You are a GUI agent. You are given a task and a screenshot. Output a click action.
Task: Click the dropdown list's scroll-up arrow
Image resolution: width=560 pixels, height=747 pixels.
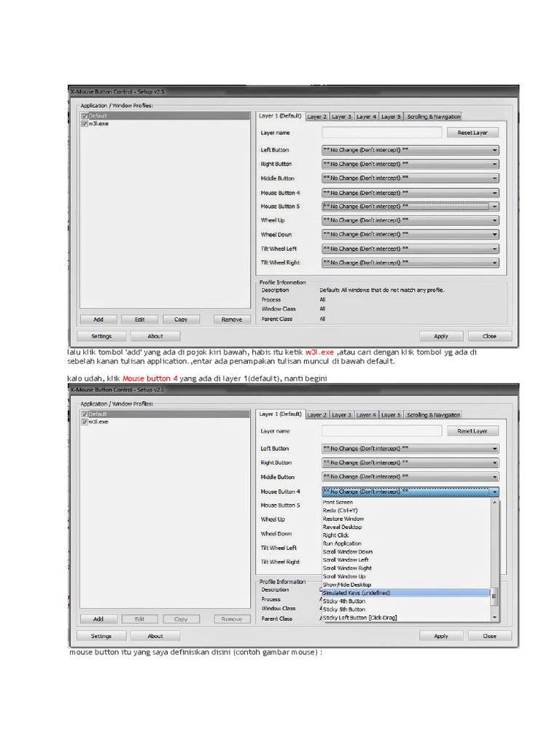494,502
